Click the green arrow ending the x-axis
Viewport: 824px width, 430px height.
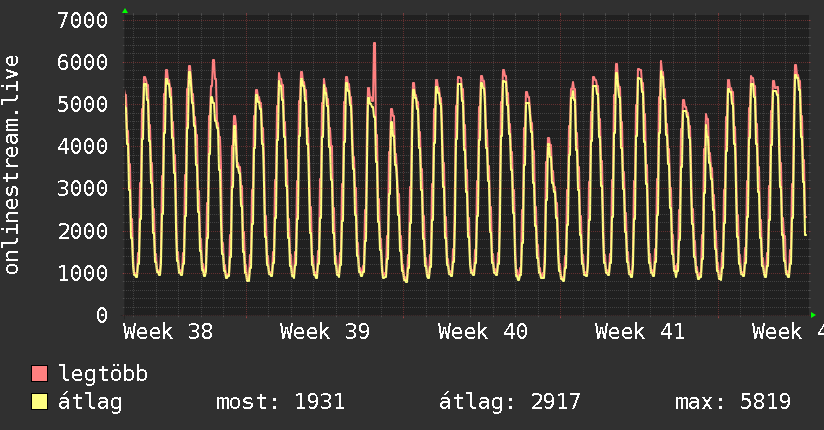(x=812, y=315)
